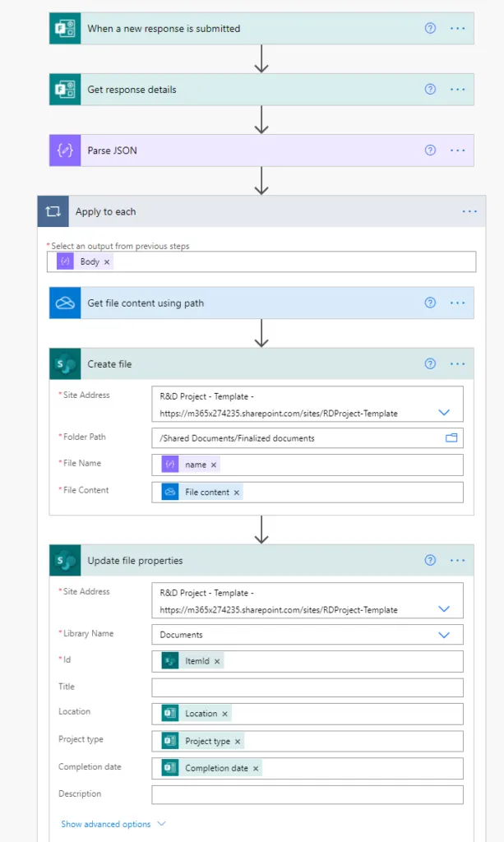Click the Forms icon on Get response details
The image size is (504, 842).
[65, 90]
